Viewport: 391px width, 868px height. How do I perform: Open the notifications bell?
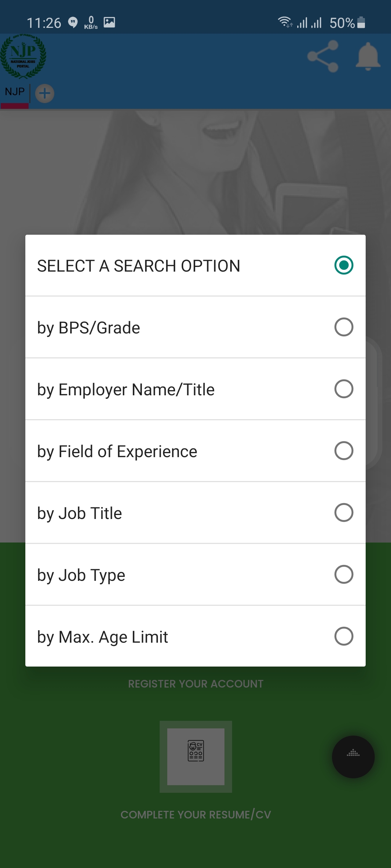[368, 56]
